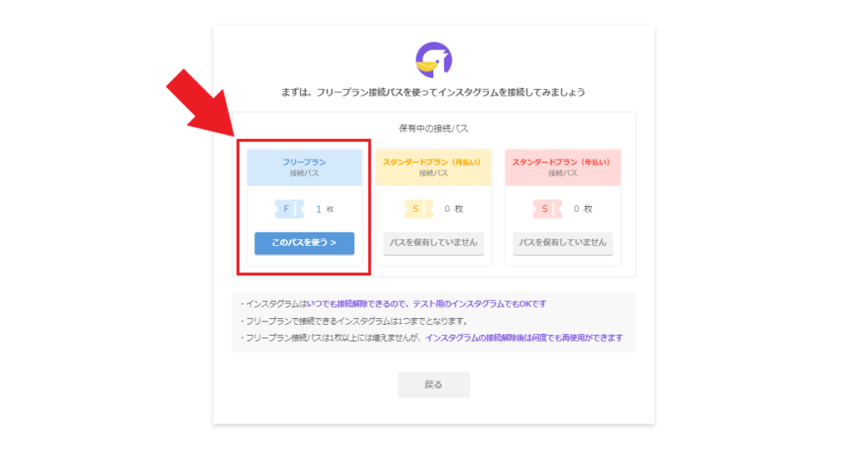Viewport: 868px width, 452px height.
Task: Select the スタンダードプラン(月払い) card header
Action: point(433,167)
